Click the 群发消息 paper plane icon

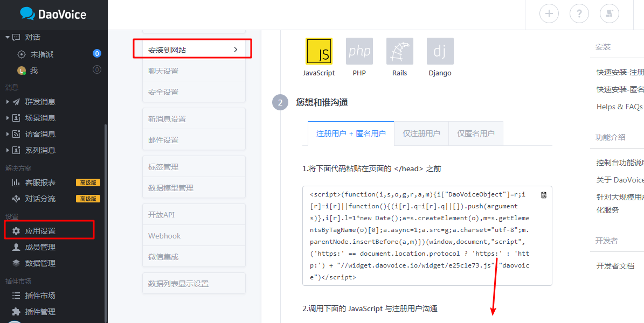coord(16,102)
